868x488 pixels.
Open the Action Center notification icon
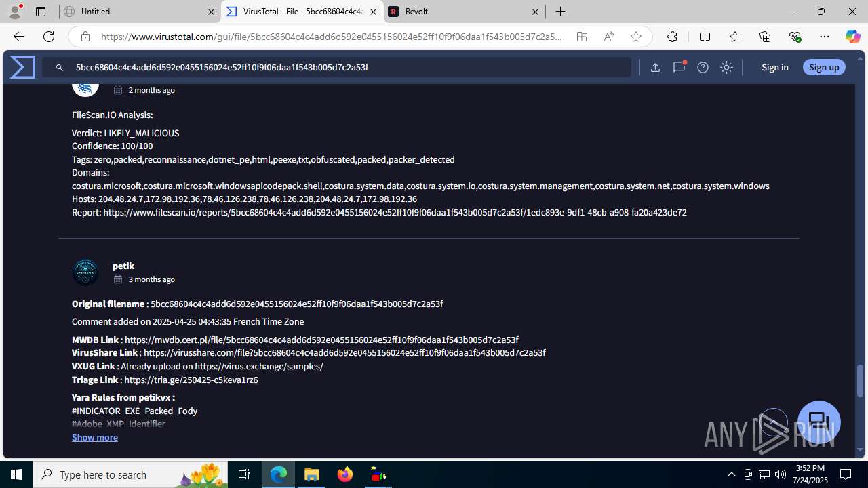click(846, 474)
